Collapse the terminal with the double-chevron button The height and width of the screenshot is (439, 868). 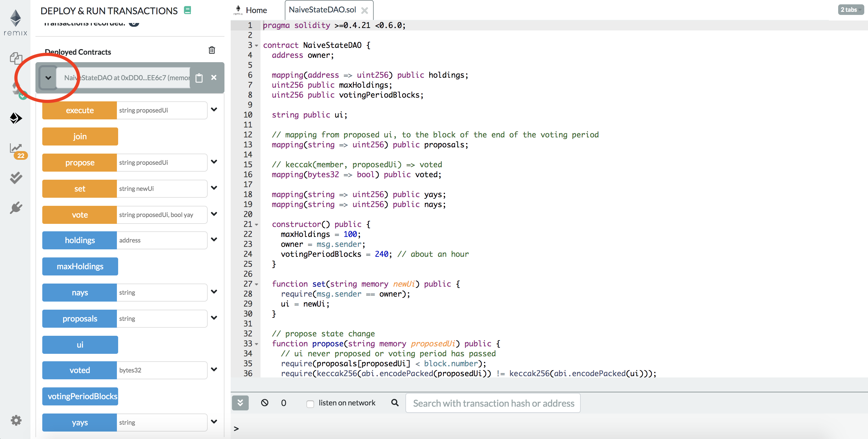240,403
